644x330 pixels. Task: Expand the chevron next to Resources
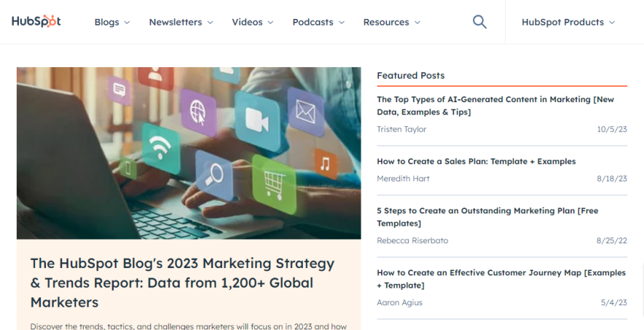[x=417, y=23]
